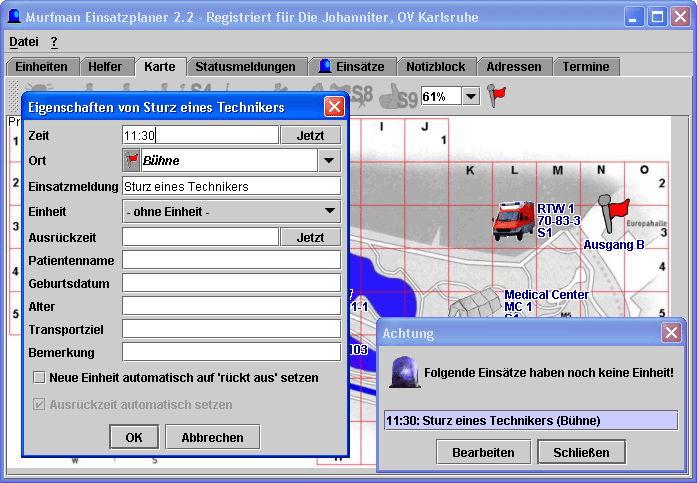Close the Eigenschaften dialog via X
This screenshot has width=697, height=483.
click(334, 107)
